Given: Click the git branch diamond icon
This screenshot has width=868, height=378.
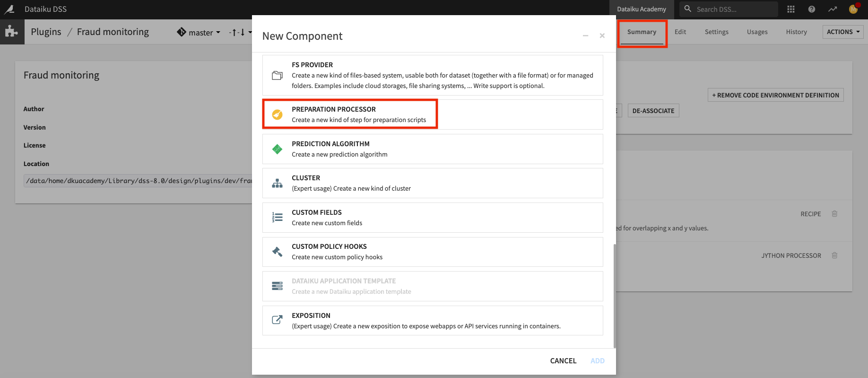Looking at the screenshot, I should click(x=182, y=32).
